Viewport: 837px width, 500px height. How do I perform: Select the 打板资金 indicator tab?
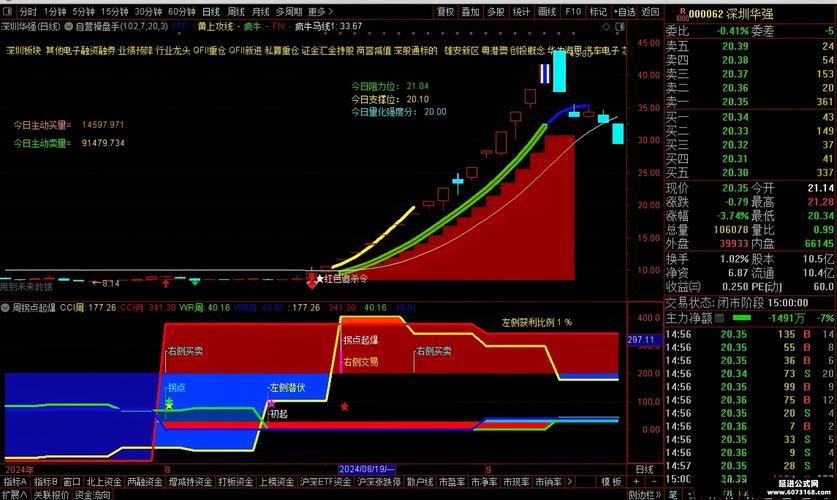point(235,482)
